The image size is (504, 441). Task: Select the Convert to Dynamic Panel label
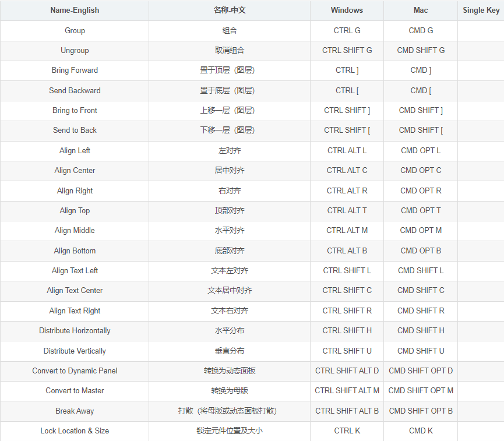click(x=75, y=371)
